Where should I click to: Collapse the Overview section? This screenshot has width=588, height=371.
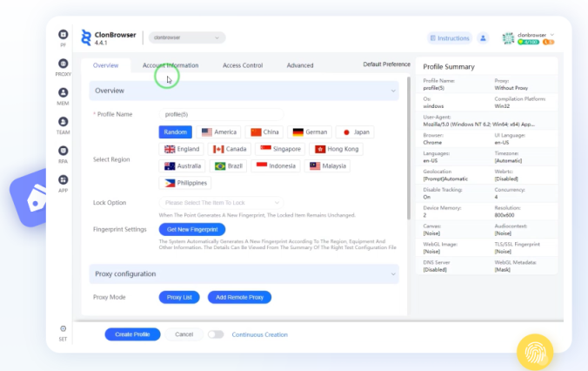(393, 91)
